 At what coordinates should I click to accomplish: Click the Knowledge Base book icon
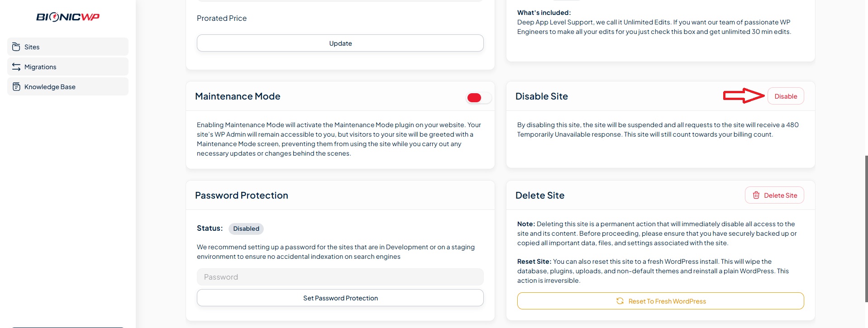[16, 87]
